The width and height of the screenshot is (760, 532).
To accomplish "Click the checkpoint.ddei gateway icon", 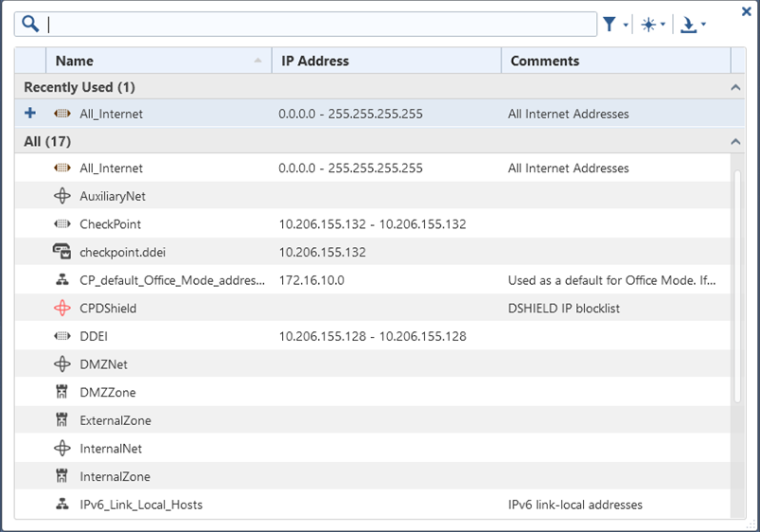I will click(62, 252).
